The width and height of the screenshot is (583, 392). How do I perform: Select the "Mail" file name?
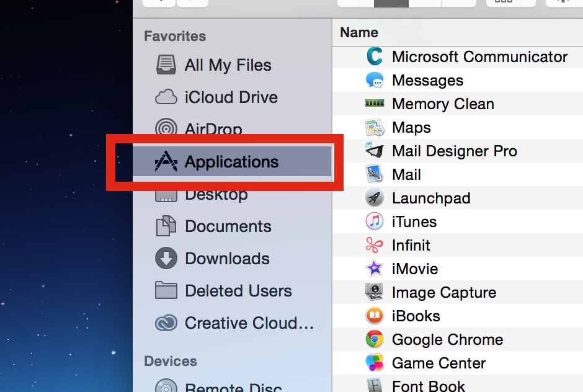click(406, 174)
